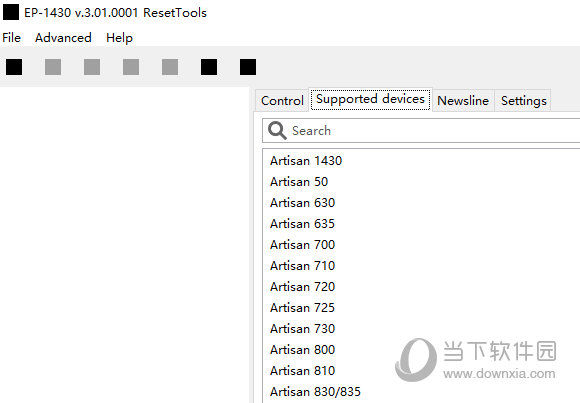Click the magnifier search icon
Viewport: 580px width, 403px height.
tap(277, 131)
